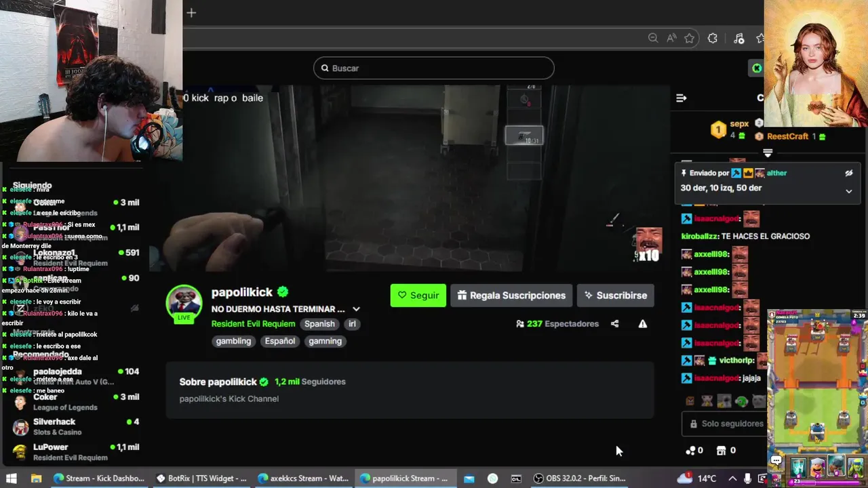Click ReestCraft on the gift leaderboard
The width and height of the screenshot is (868, 488).
click(787, 136)
